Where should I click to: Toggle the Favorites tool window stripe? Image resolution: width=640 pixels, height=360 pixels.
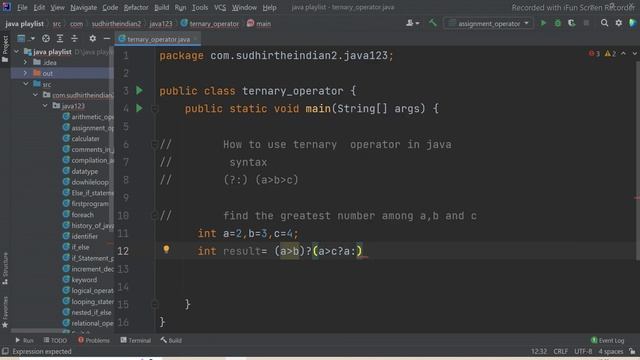5,312
